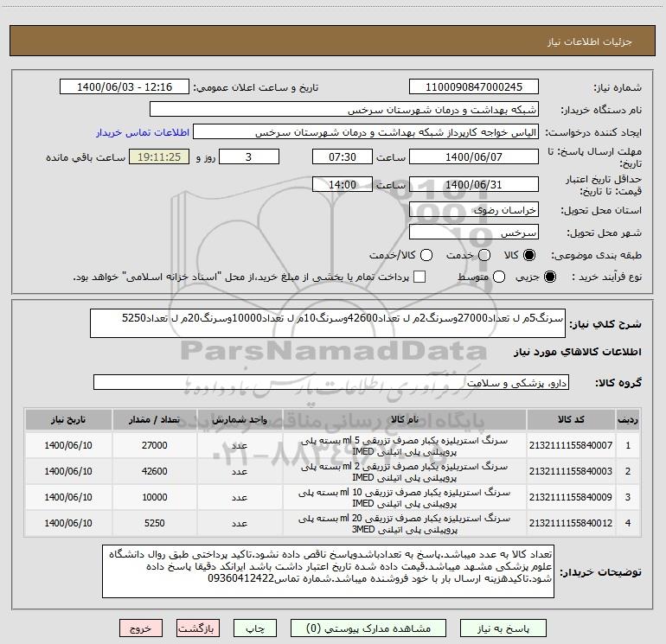Screen dimensions: 666x644
Task: Click the شماره نیاز field 1100090847000245
Action: tap(474, 87)
